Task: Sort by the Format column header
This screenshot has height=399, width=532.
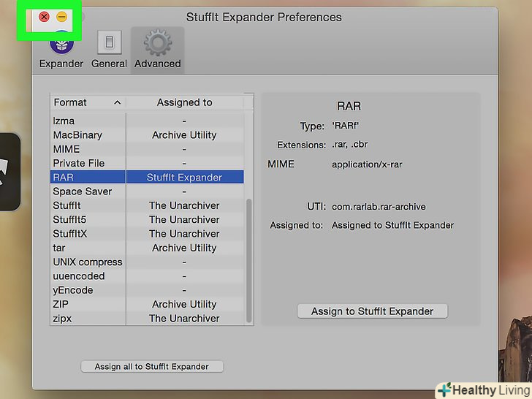Action: (88, 102)
